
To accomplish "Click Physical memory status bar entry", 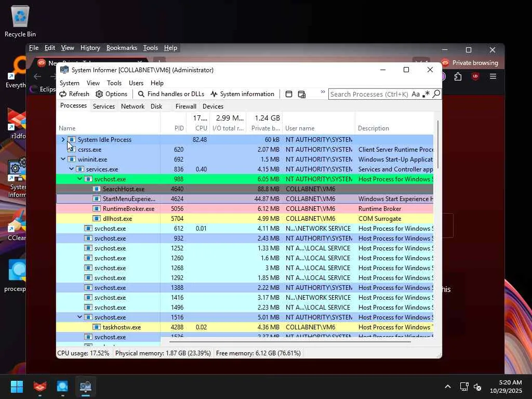I will 163,353.
